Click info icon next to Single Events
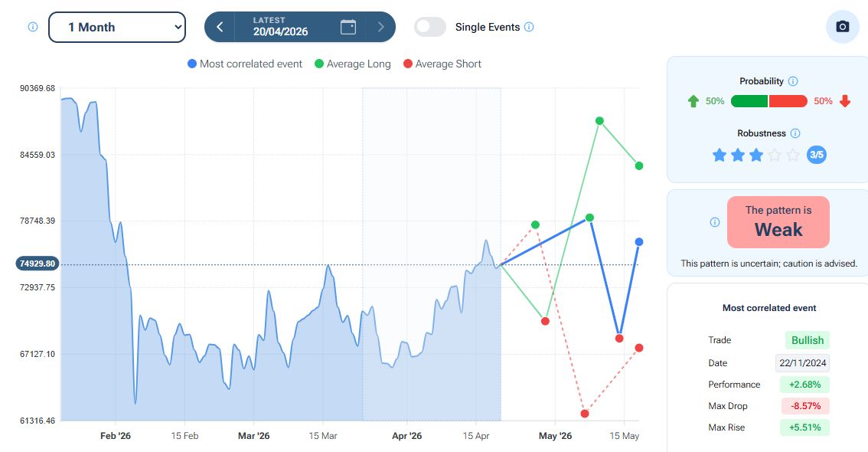 529,27
